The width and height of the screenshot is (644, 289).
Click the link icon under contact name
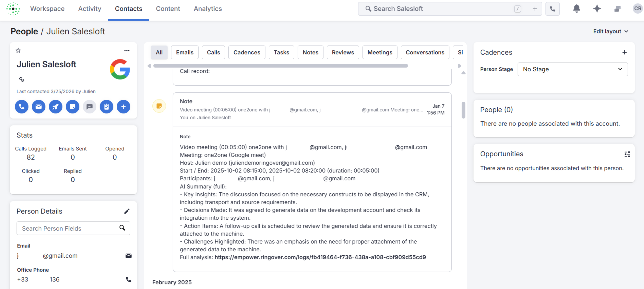(22, 79)
